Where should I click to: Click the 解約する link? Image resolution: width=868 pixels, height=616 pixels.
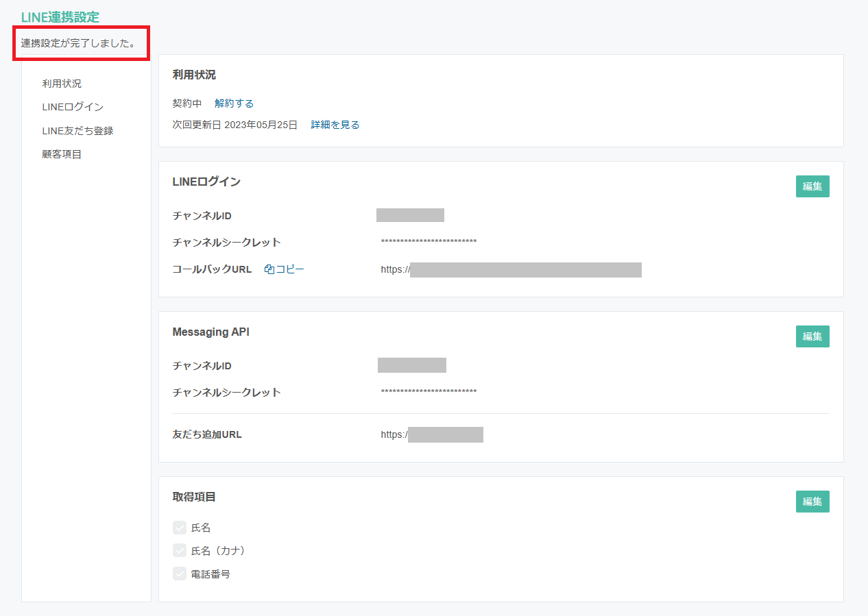click(234, 103)
